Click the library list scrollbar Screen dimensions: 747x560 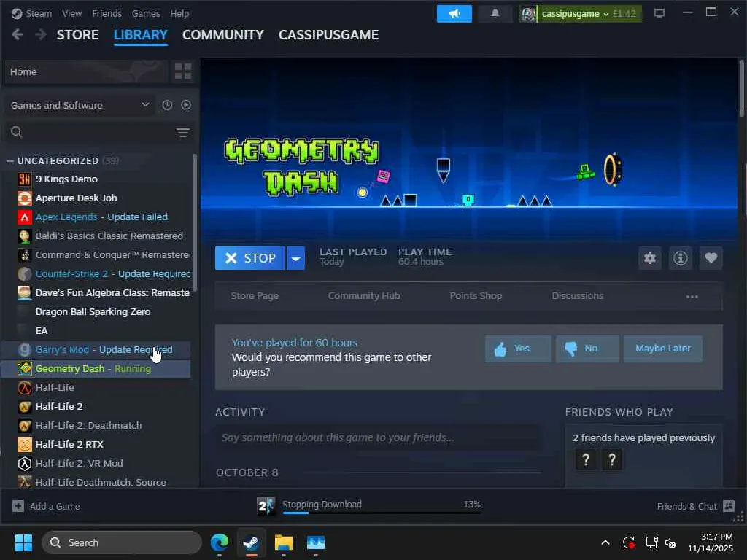pyautogui.click(x=194, y=222)
